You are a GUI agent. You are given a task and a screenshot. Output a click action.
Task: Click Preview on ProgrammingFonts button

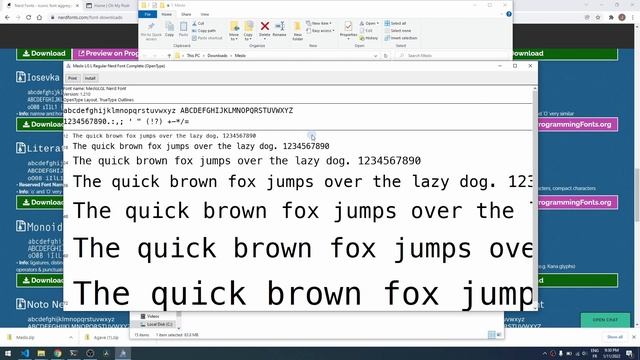[x=107, y=53]
